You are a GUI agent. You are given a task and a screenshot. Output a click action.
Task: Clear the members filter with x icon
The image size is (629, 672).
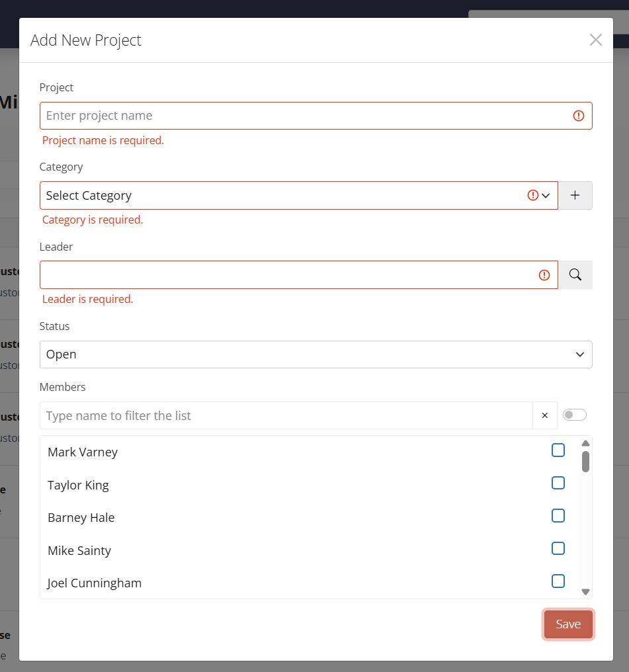click(x=544, y=415)
